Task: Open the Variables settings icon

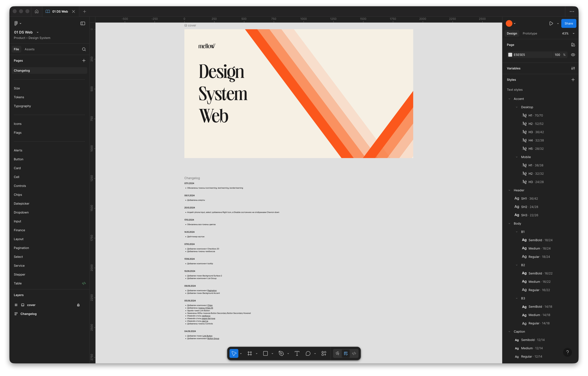Action: tap(573, 68)
